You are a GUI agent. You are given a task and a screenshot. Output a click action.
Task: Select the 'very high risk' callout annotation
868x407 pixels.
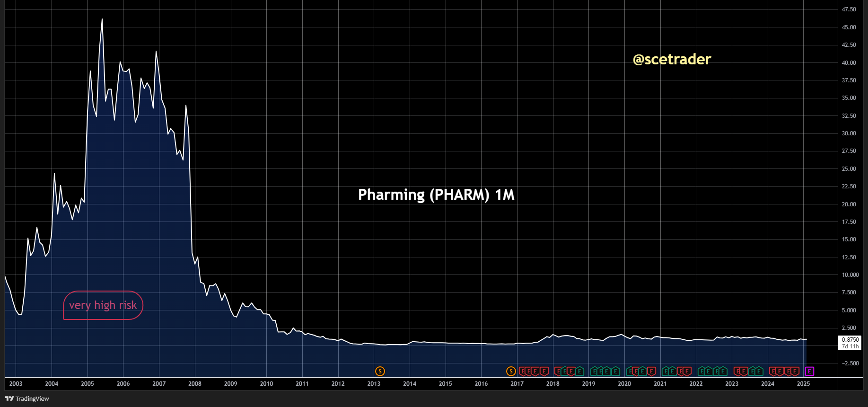103,305
